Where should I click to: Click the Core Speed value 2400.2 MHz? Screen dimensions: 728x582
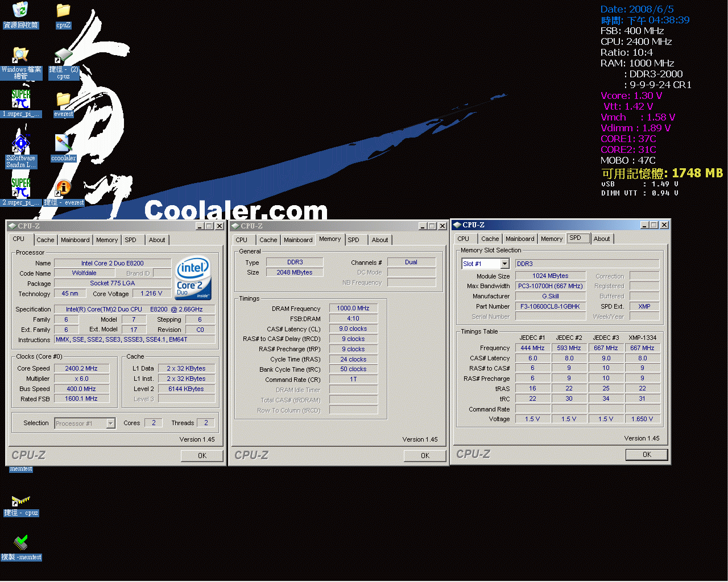click(81, 368)
